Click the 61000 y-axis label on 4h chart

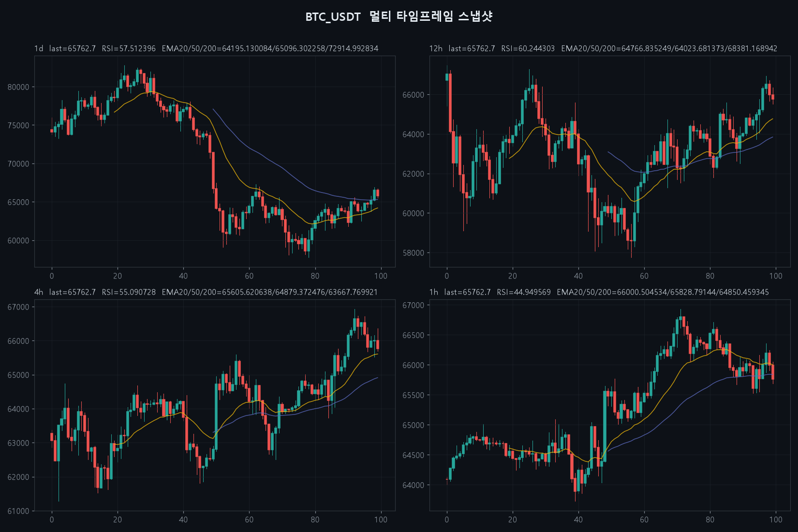[18, 511]
